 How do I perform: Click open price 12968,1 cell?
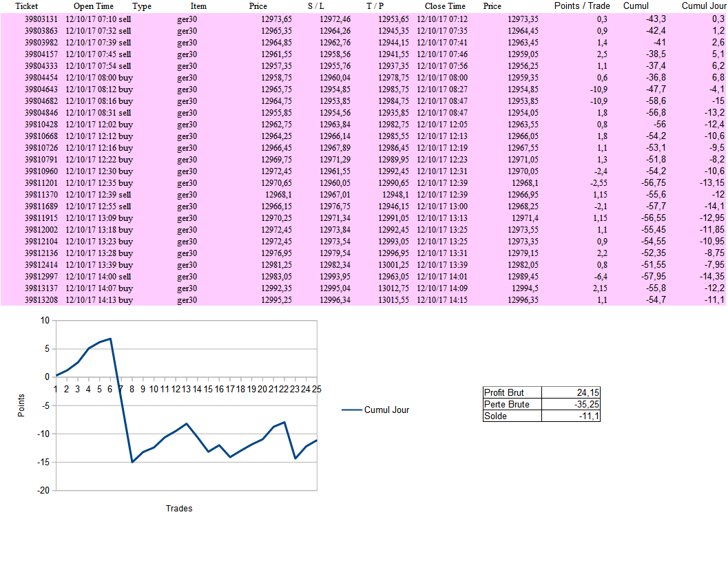[278, 195]
